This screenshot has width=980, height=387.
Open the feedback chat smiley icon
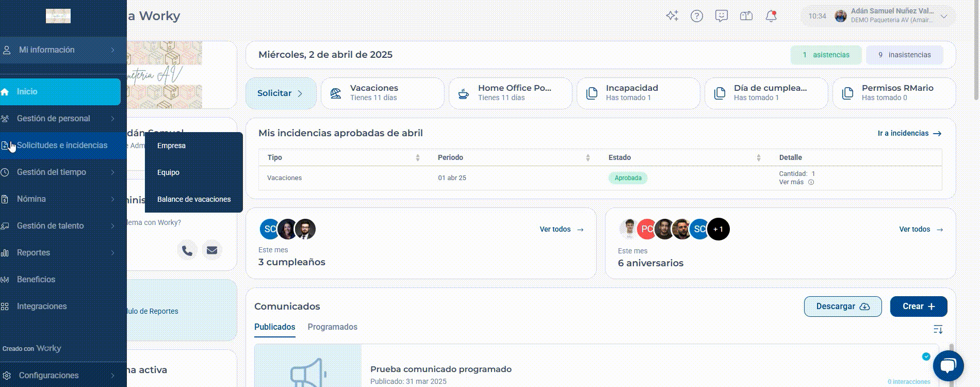pos(722,16)
